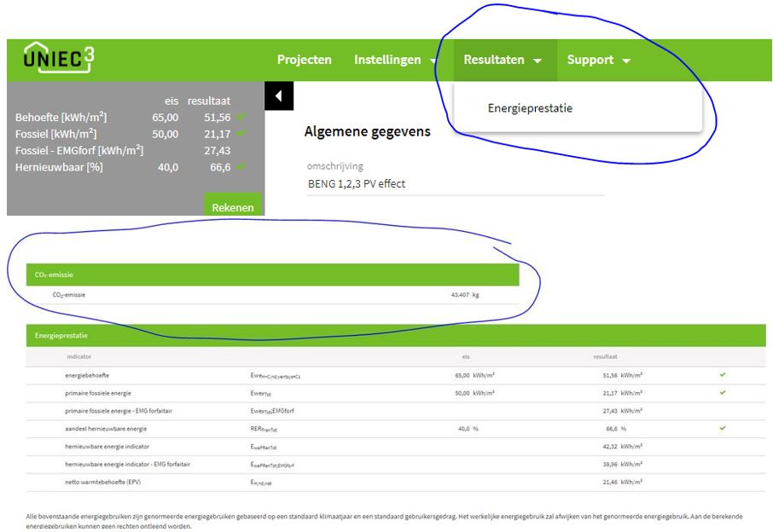Click the energiebehoefte row label

coord(87,375)
